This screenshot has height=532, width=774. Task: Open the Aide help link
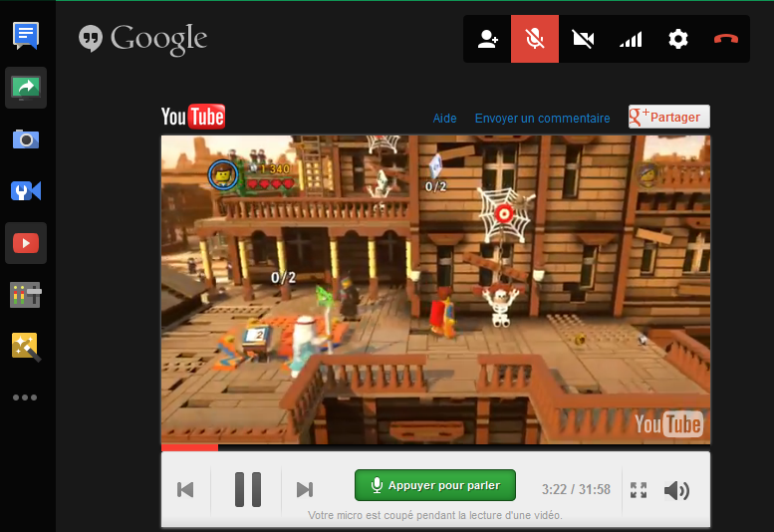pos(444,119)
